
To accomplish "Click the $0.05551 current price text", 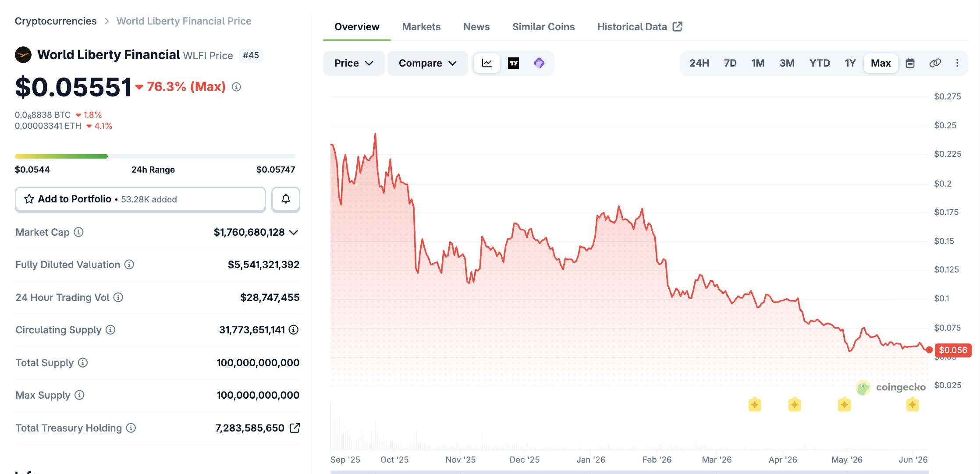I will click(73, 87).
